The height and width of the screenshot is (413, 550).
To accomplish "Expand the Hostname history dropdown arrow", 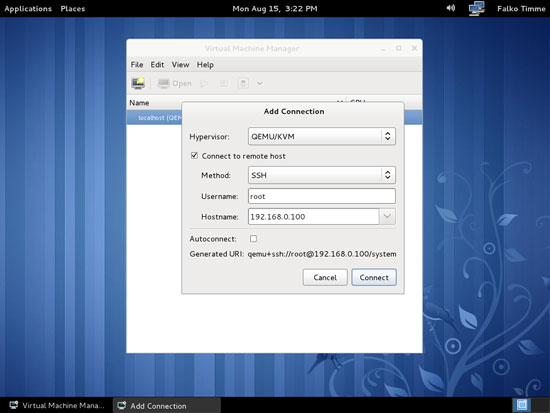I will 387,217.
